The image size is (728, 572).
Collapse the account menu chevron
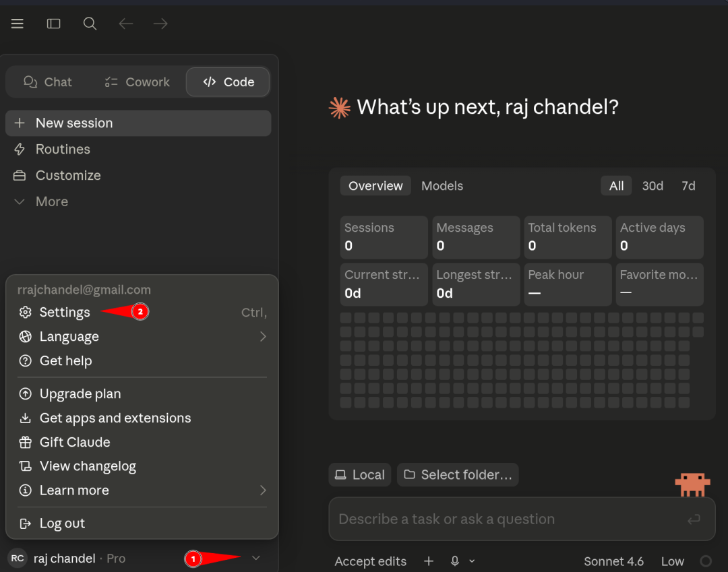[256, 558]
